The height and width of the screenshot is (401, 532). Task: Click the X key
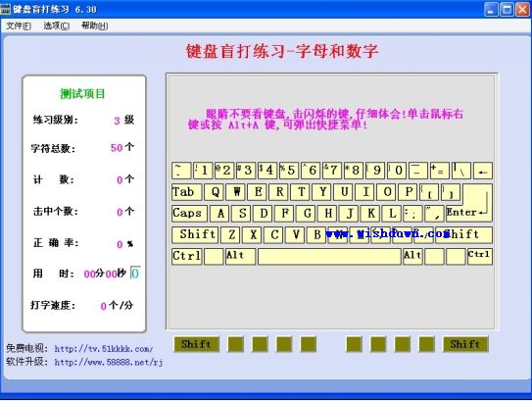[x=253, y=235]
